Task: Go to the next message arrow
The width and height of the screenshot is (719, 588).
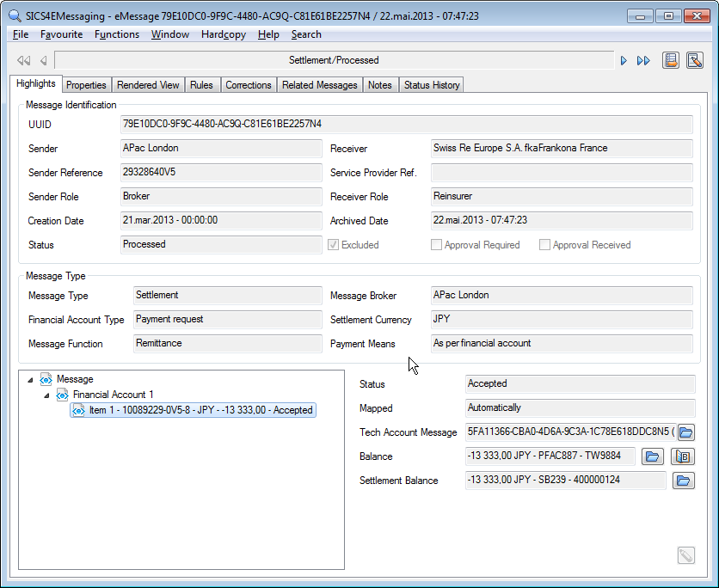Action: [x=624, y=61]
